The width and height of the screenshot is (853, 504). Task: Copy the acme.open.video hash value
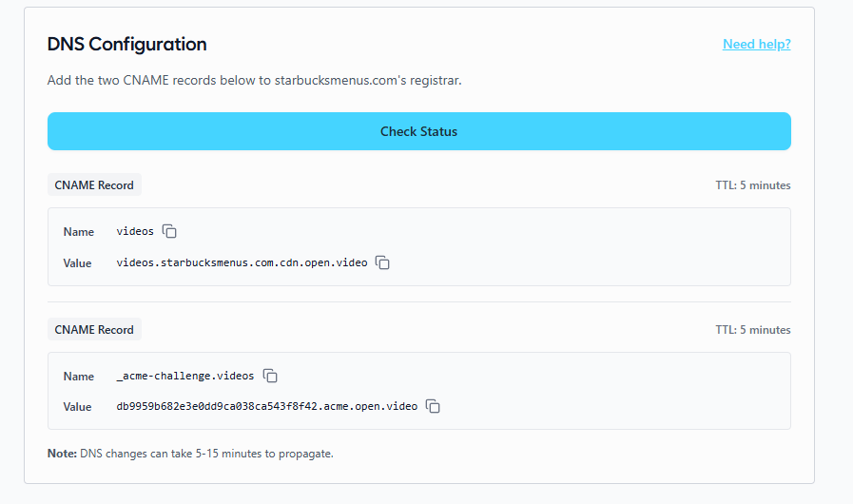click(433, 407)
